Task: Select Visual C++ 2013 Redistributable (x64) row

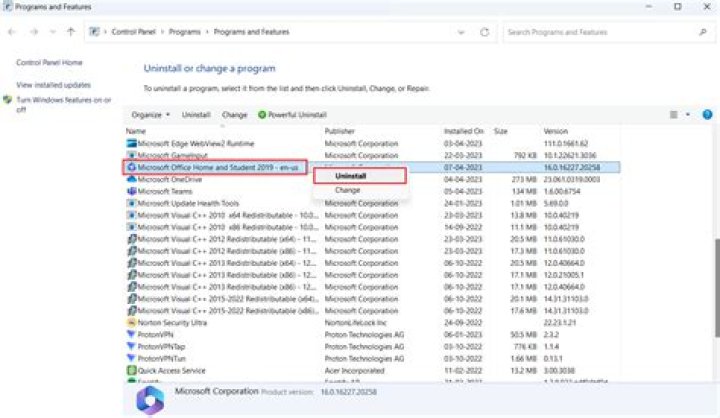Action: tap(372, 263)
